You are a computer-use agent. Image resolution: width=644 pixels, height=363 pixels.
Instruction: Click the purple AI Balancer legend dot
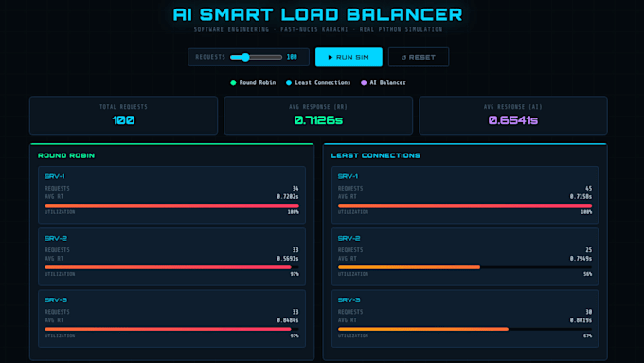pos(364,82)
